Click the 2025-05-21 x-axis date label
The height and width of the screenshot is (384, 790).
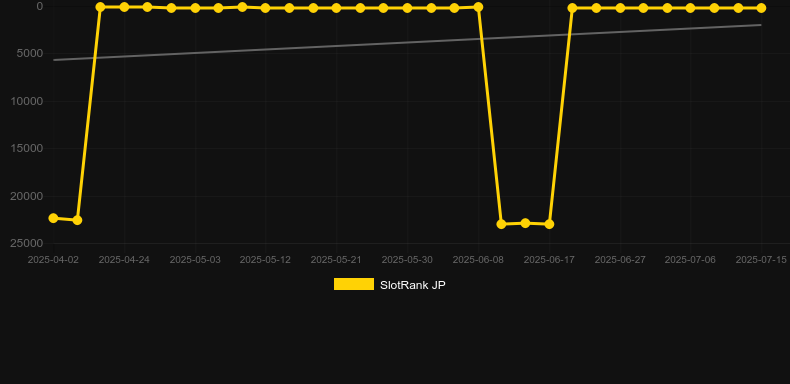click(336, 260)
